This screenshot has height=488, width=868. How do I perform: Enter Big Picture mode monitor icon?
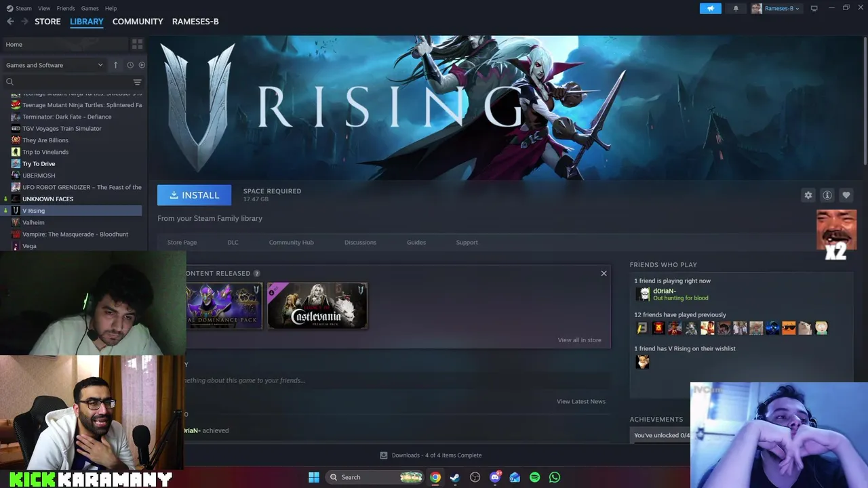(814, 8)
